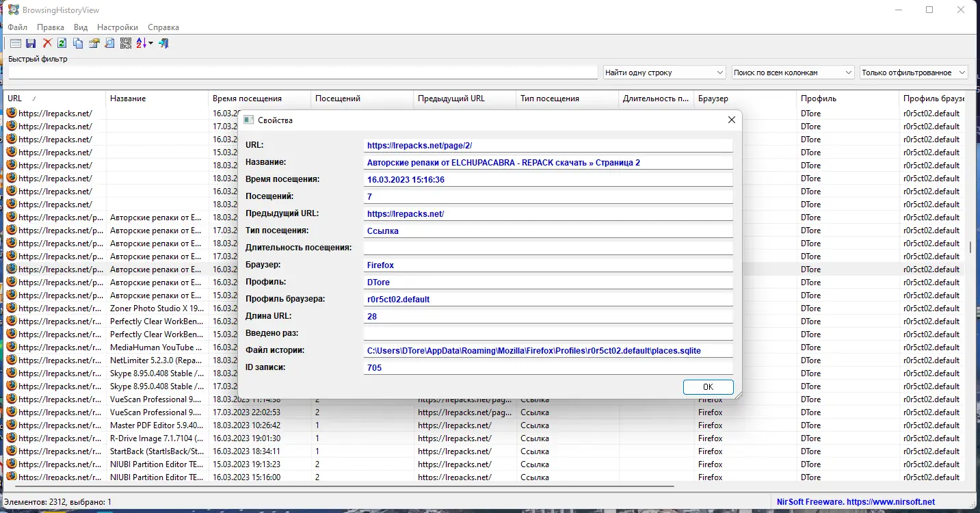The image size is (980, 513).
Task: Copy selected items using the toolbar copy icon
Action: click(x=78, y=44)
